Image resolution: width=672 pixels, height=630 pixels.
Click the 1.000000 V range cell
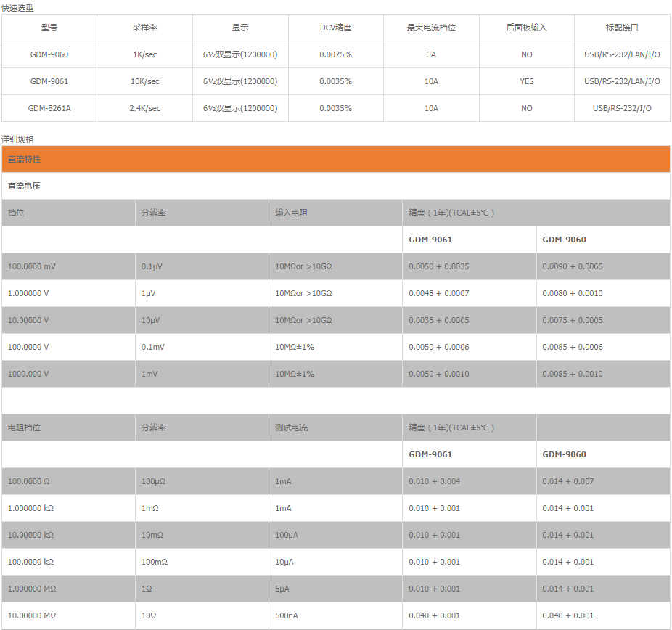click(68, 293)
